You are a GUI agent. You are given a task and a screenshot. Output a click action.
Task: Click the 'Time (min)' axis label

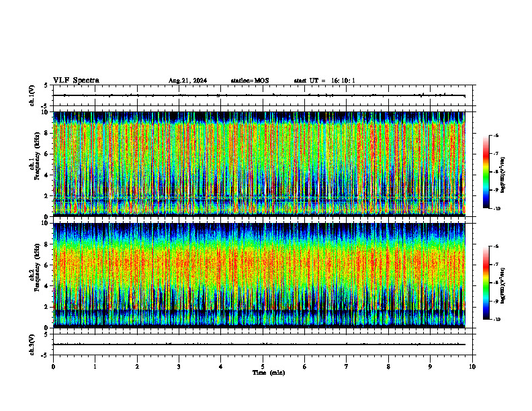click(x=269, y=373)
